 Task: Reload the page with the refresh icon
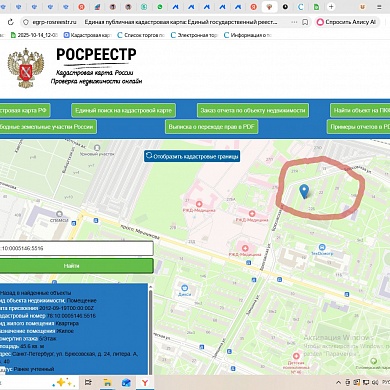point(11,22)
